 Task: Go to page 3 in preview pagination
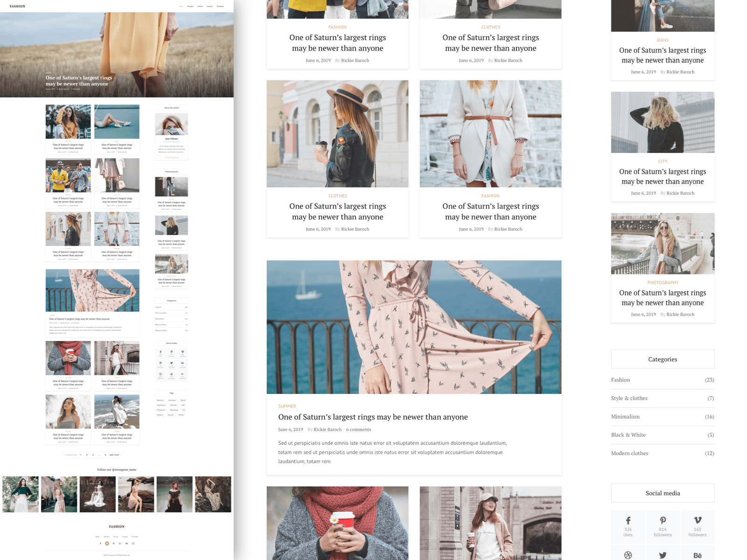(x=93, y=455)
